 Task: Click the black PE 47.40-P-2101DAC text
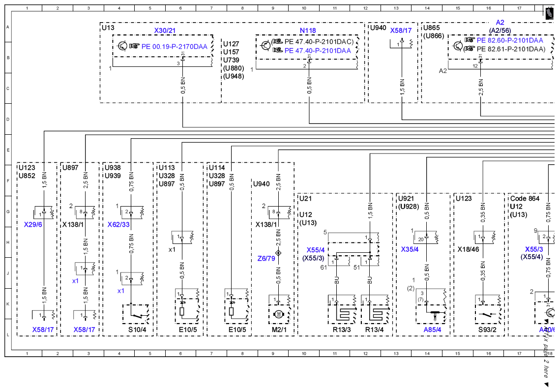[319, 42]
